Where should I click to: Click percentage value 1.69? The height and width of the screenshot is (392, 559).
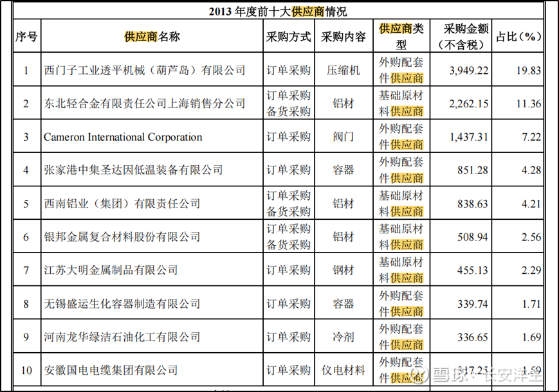tap(531, 337)
